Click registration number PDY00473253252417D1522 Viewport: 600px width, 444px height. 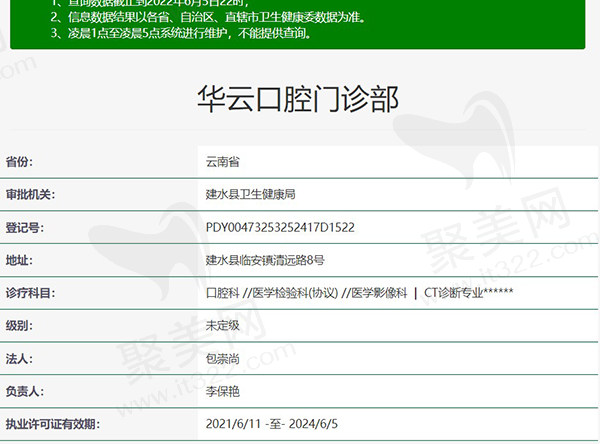[280, 227]
